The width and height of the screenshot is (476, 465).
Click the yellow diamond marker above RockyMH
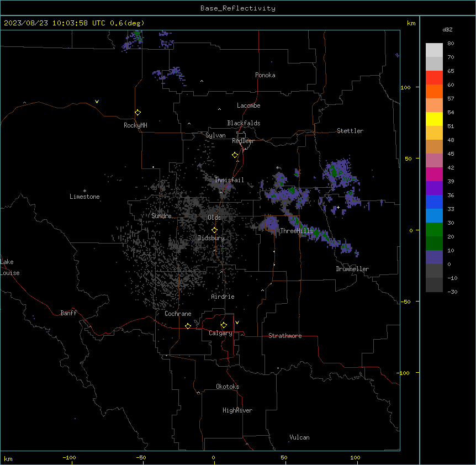pyautogui.click(x=138, y=113)
